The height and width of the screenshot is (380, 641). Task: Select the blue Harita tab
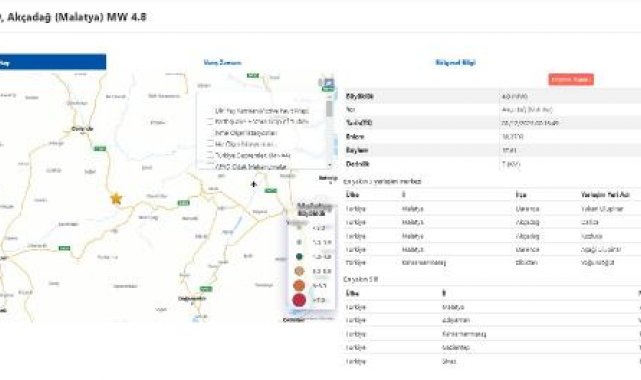[52, 62]
